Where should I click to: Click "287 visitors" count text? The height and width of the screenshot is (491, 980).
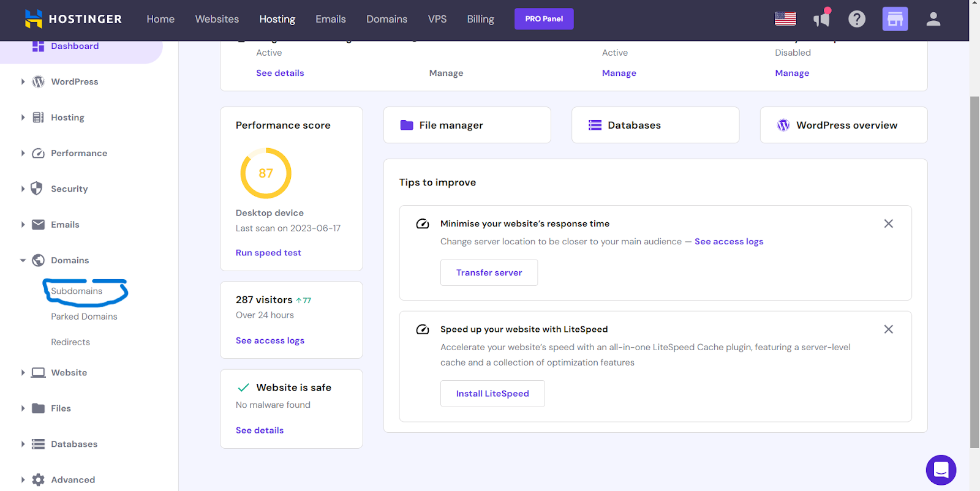point(264,299)
